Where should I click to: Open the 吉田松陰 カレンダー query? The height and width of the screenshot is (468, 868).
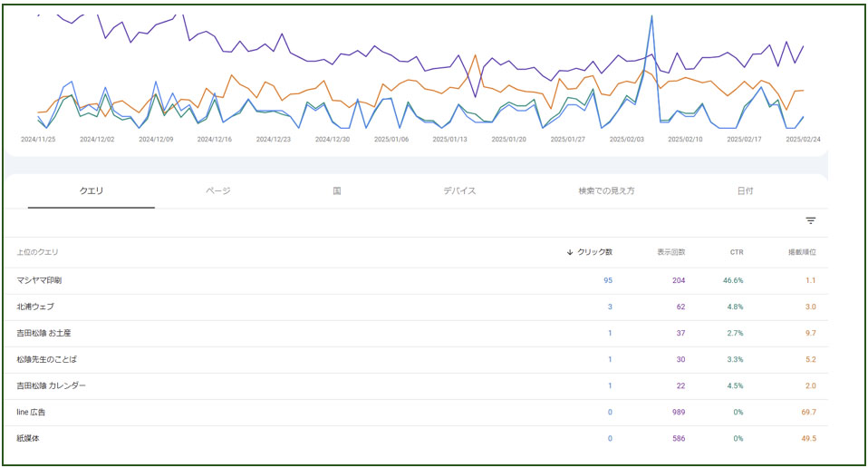pos(51,386)
